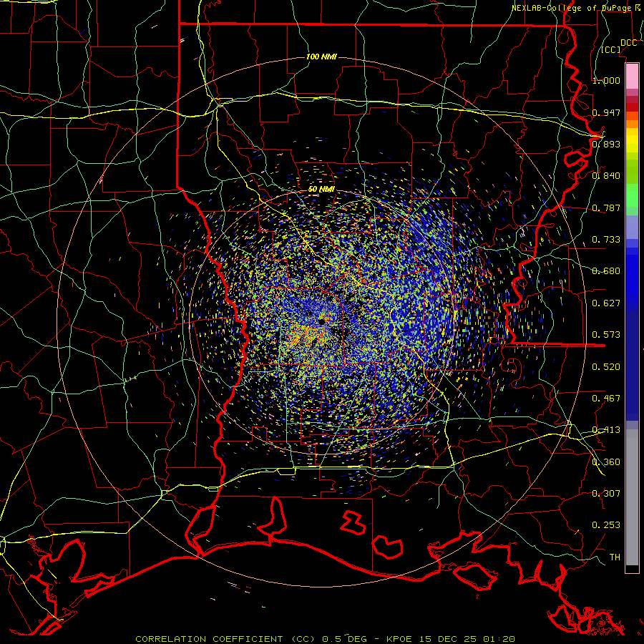Click the [CC] legend heading
Screen dimensions: 644x644
click(610, 49)
